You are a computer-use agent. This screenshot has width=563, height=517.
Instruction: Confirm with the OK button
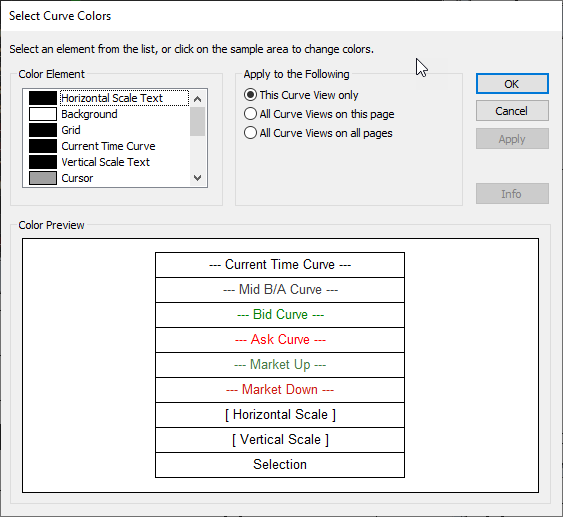coord(512,84)
